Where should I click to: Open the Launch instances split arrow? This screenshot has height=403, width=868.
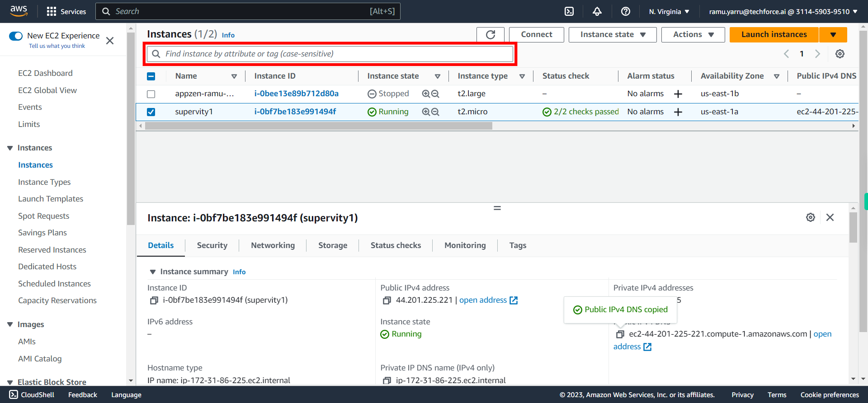tap(833, 35)
